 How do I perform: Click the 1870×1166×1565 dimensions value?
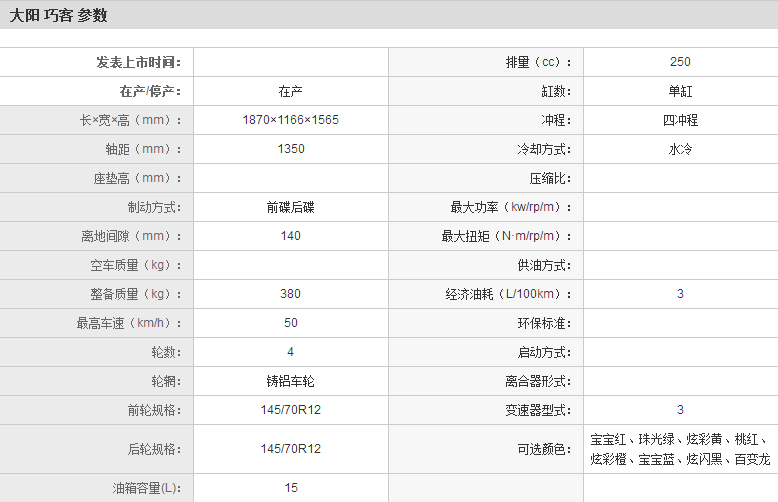pyautogui.click(x=290, y=120)
